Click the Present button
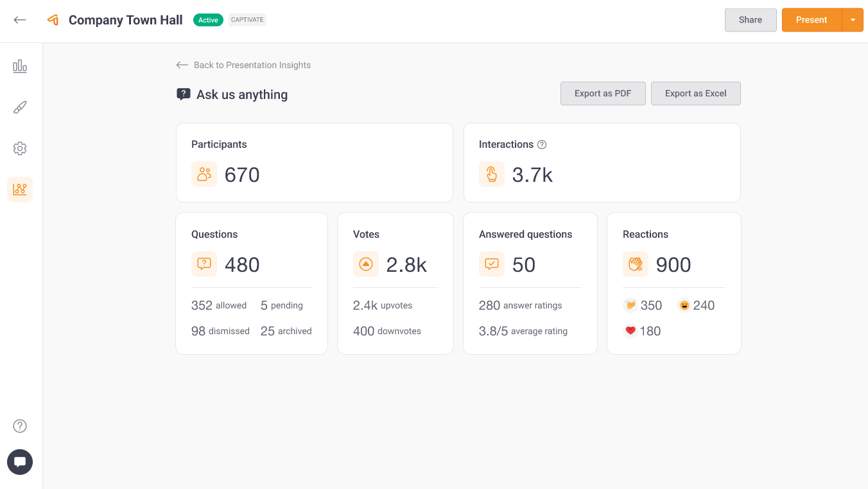The height and width of the screenshot is (489, 868). tap(812, 20)
